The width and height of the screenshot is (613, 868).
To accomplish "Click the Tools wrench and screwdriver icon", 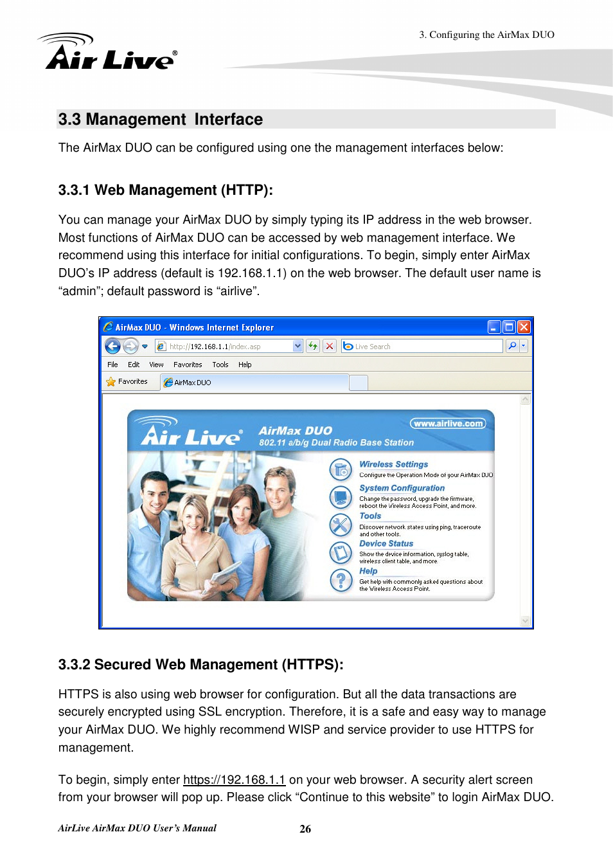I will [x=341, y=525].
